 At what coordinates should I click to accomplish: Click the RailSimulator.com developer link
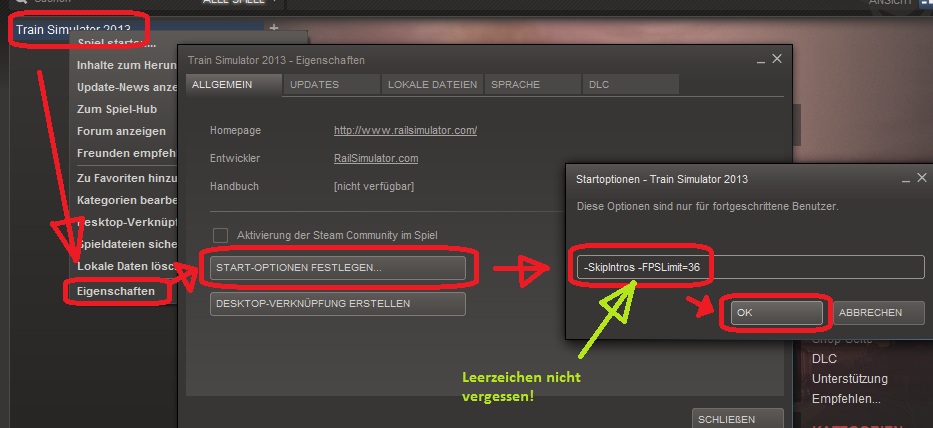[376, 158]
